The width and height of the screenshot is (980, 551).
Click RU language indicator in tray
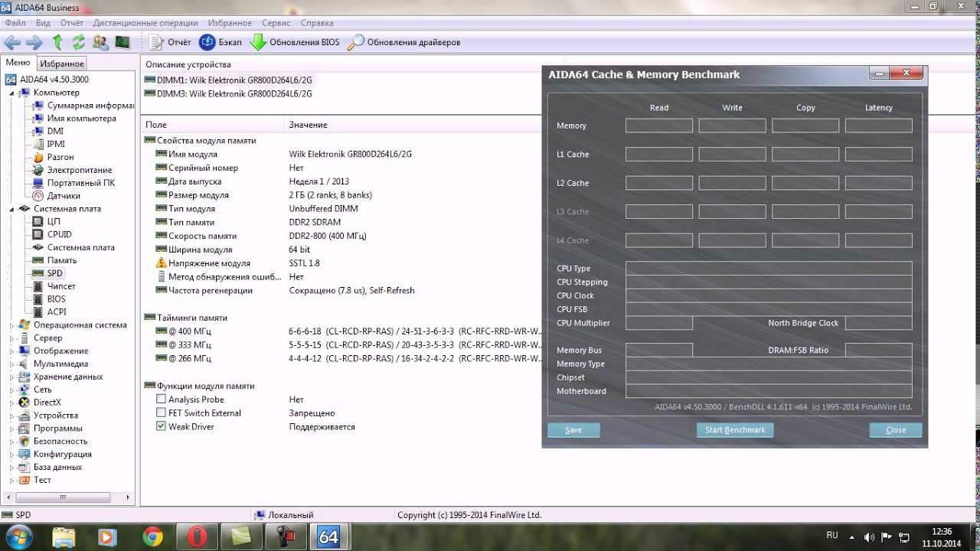[832, 536]
